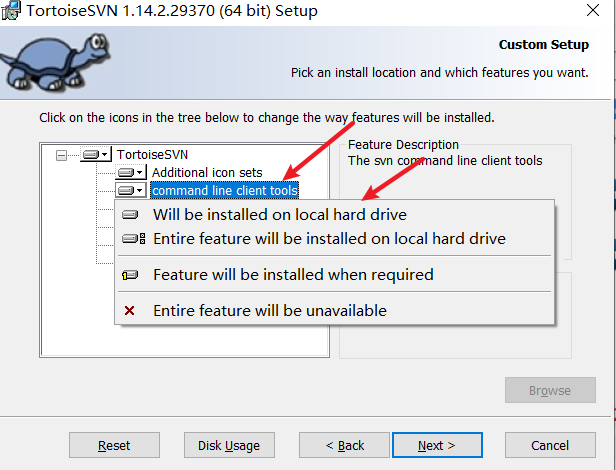This screenshot has width=616, height=470.
Task: Select 'Additional icon sets' tree item
Action: point(207,173)
